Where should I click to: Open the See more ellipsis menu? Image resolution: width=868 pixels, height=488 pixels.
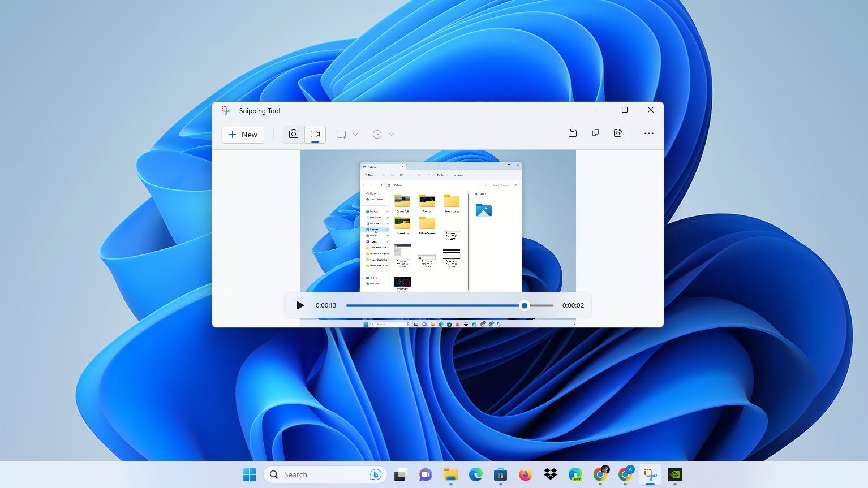click(648, 133)
